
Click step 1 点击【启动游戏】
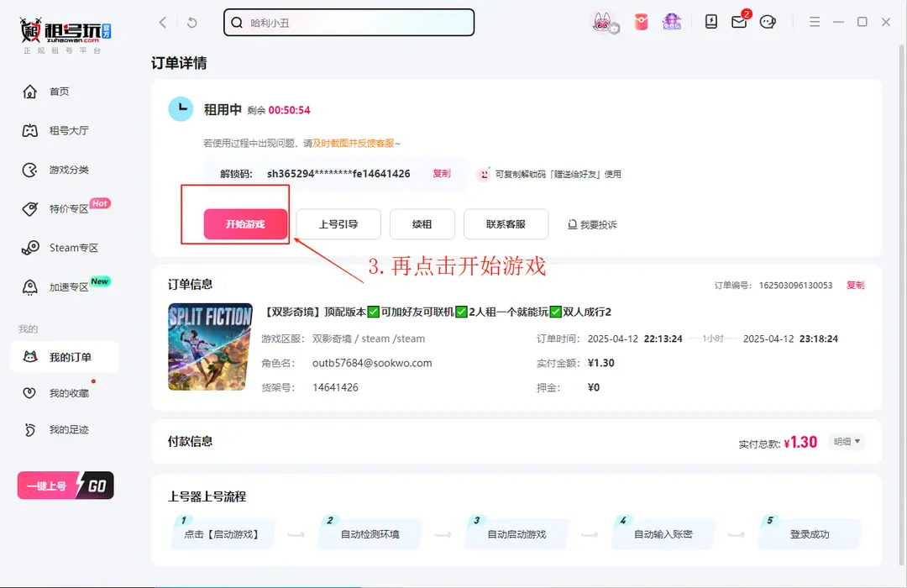pyautogui.click(x=223, y=533)
